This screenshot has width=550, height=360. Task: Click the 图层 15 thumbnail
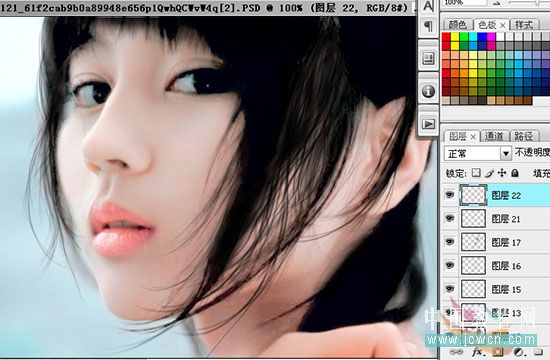coord(473,289)
